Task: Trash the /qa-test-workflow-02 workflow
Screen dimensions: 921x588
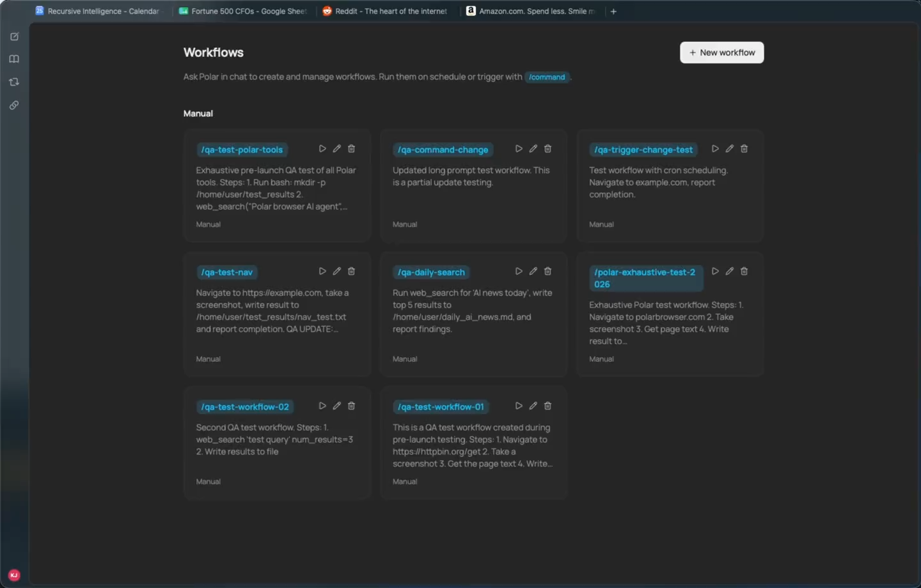Action: [x=351, y=406]
